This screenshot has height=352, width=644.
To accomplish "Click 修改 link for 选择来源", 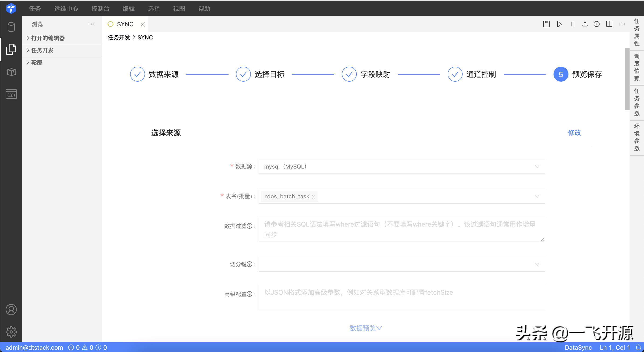I will (x=574, y=132).
